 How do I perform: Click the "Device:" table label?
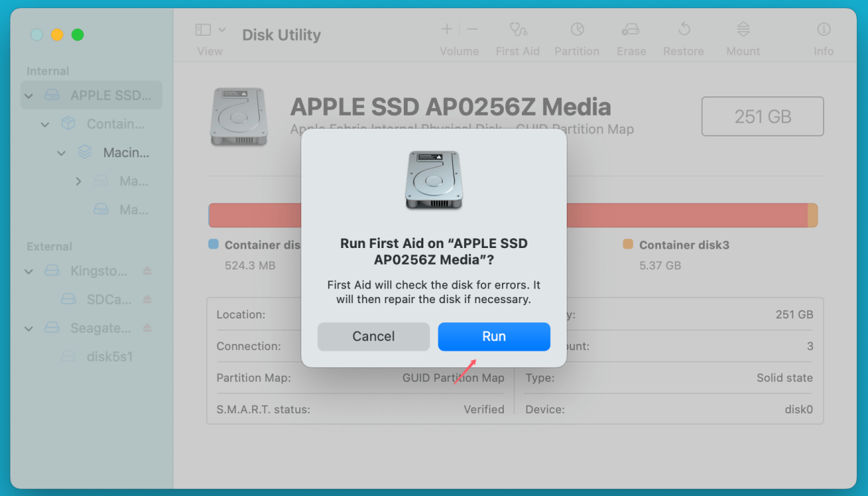tap(545, 410)
